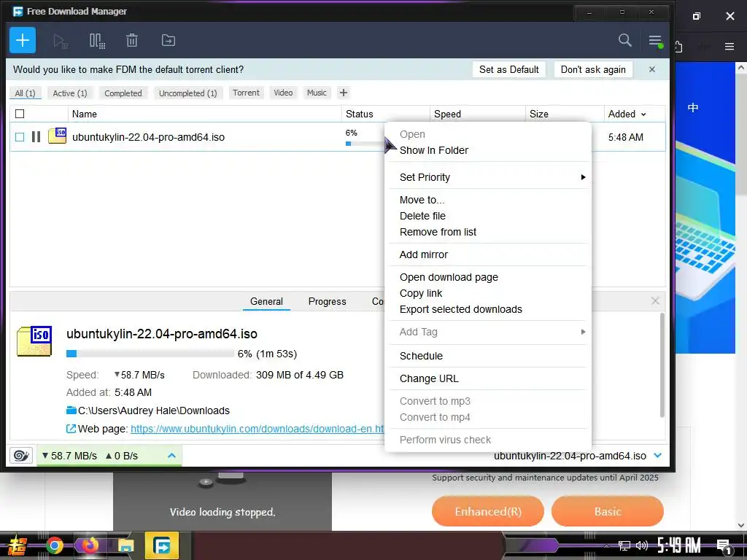The width and height of the screenshot is (747, 560).
Task: Click the network tray icon
Action: (624, 545)
